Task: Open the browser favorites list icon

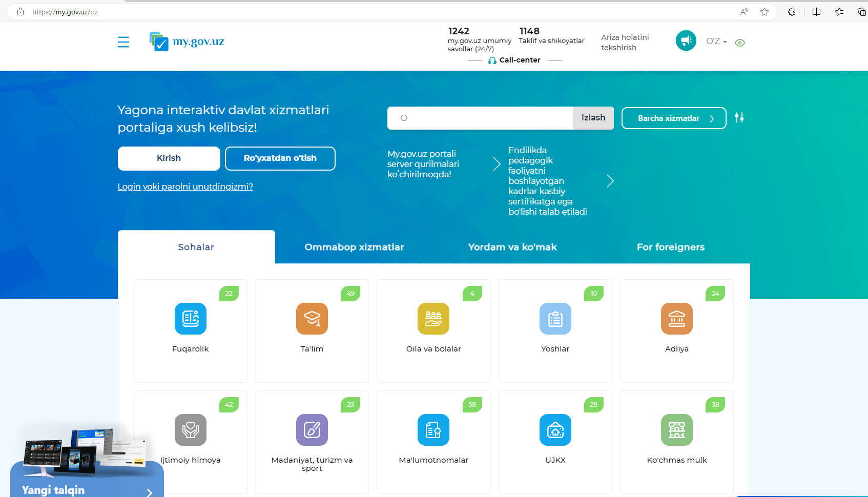Action: coord(839,12)
